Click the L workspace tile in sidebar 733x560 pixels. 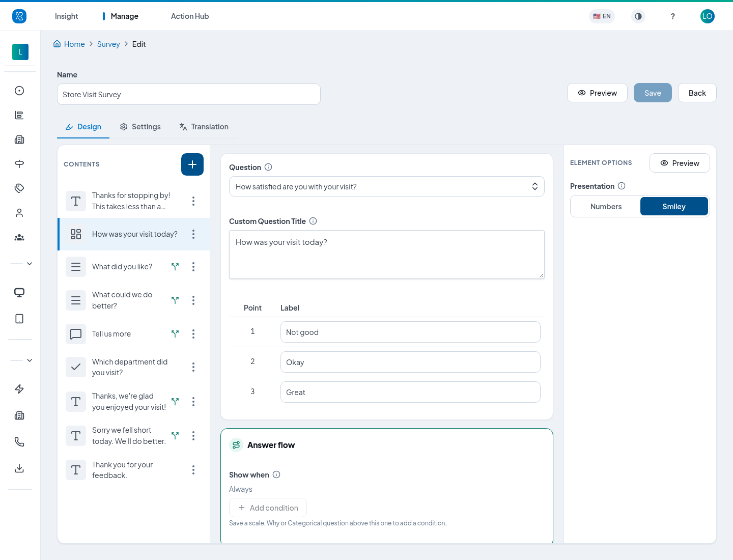20,52
